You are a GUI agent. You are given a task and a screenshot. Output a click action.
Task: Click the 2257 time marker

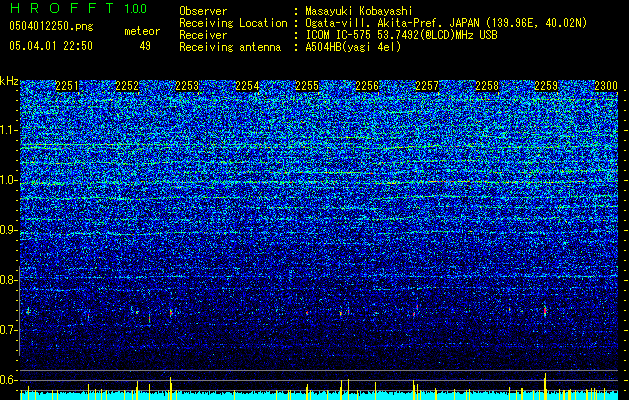(x=427, y=86)
